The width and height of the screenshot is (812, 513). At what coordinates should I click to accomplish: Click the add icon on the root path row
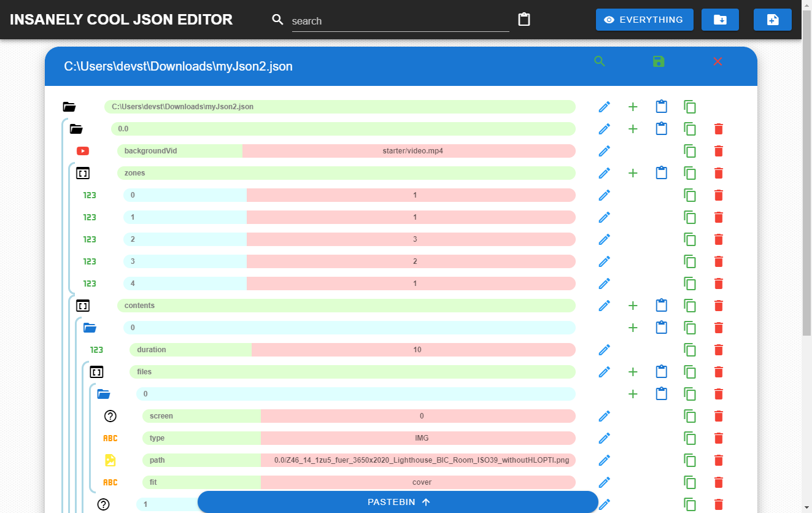633,107
